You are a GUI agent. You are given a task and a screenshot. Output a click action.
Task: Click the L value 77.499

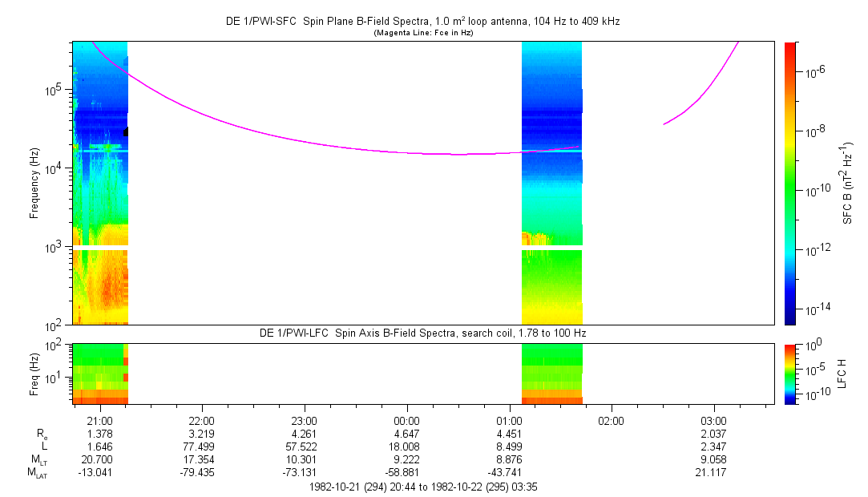click(x=201, y=446)
